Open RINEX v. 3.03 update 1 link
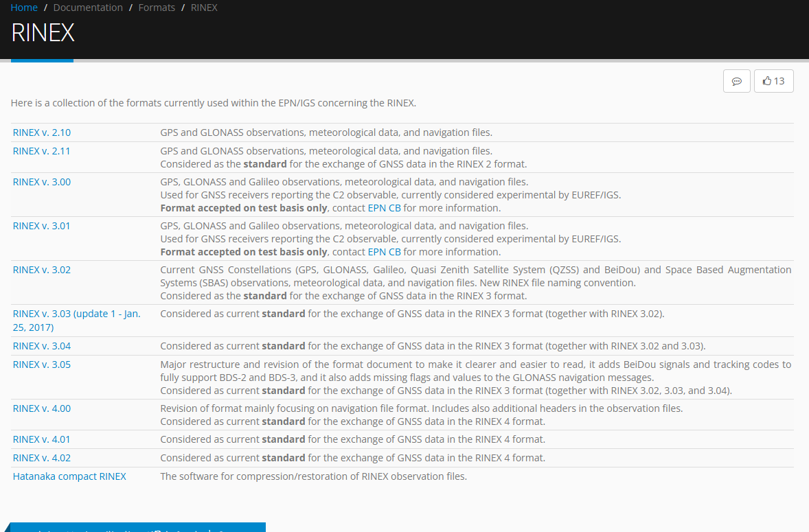This screenshot has width=809, height=532. (x=76, y=314)
